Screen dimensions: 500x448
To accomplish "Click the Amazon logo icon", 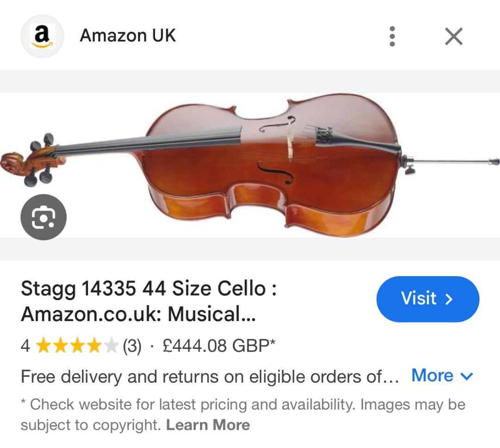I will coord(42,36).
